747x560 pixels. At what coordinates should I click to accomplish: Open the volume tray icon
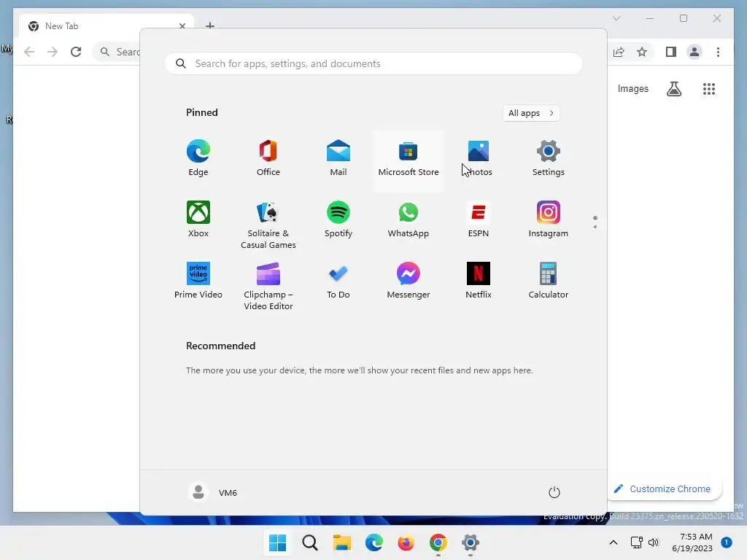[653, 542]
